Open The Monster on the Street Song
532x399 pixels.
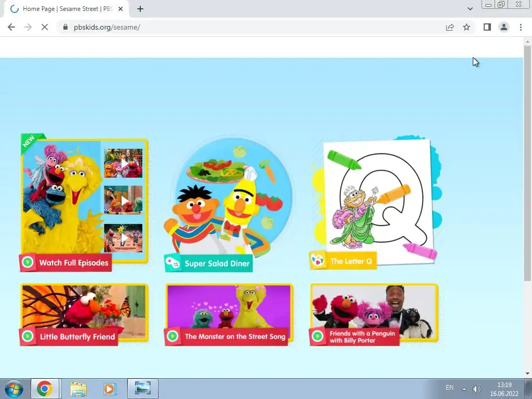click(235, 337)
